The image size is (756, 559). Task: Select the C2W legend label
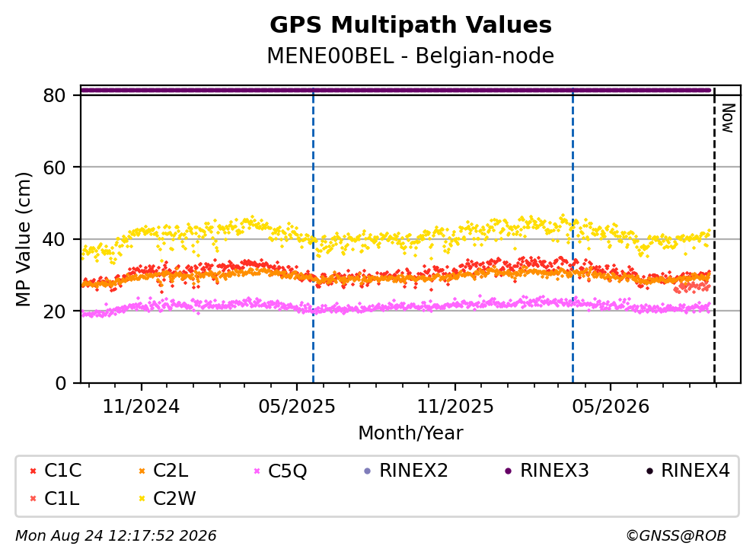click(174, 499)
